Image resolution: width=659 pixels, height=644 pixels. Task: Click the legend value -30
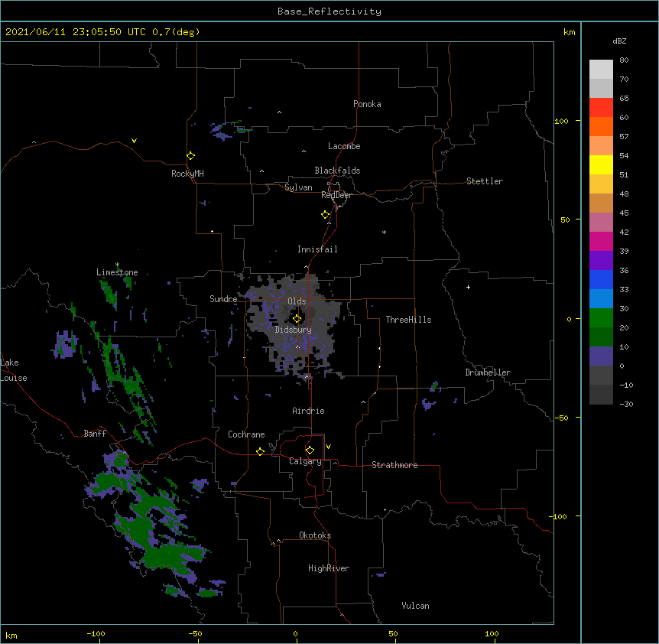626,404
